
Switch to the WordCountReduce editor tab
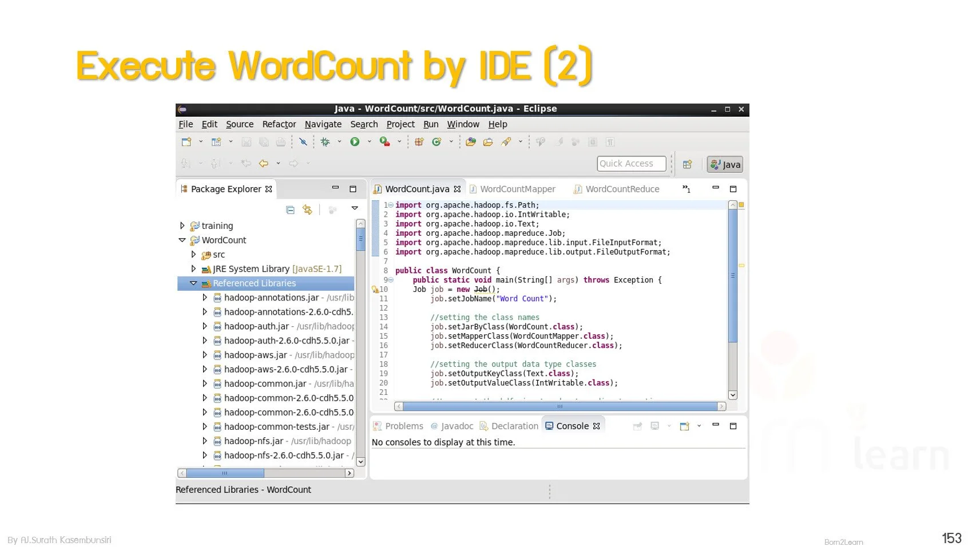pyautogui.click(x=616, y=189)
